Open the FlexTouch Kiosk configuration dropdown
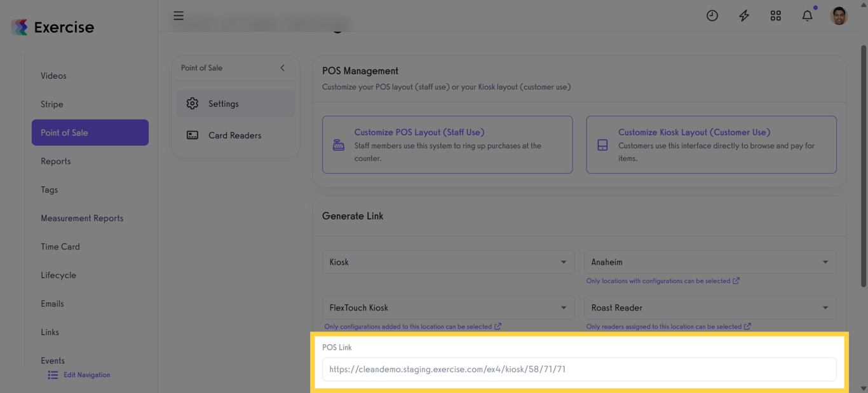The width and height of the screenshot is (868, 393). point(447,308)
